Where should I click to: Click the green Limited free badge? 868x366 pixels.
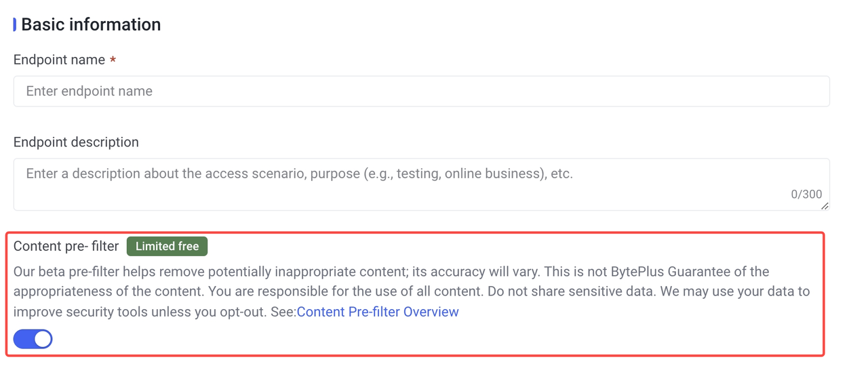[x=167, y=246]
